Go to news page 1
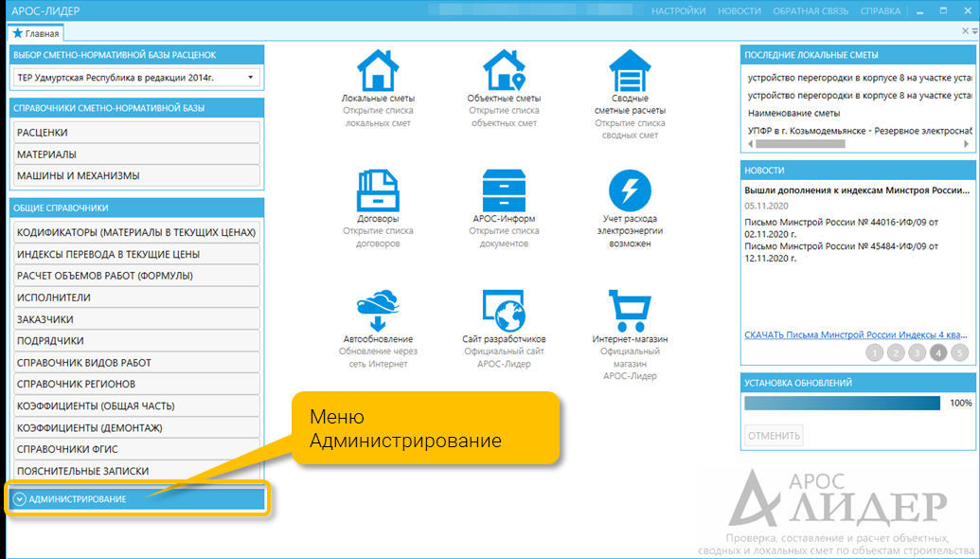 874,352
